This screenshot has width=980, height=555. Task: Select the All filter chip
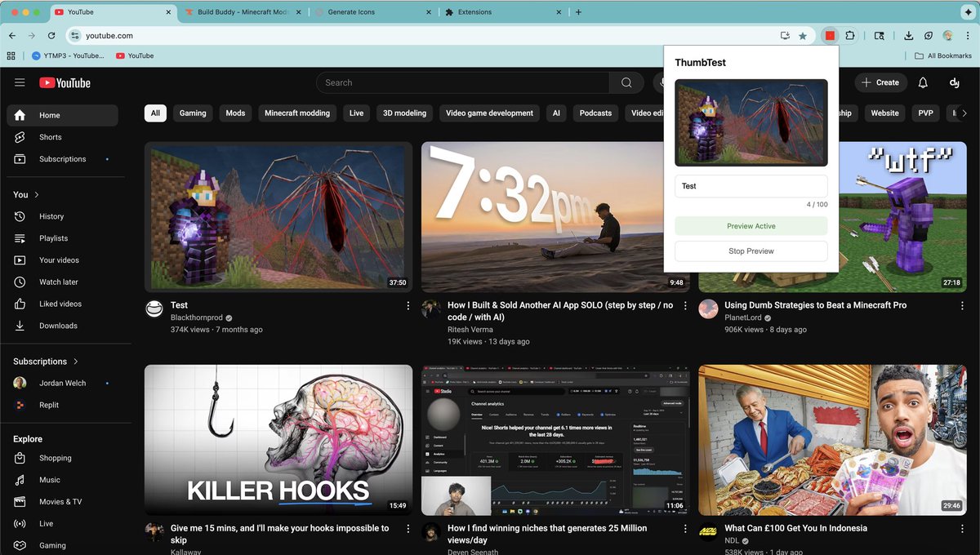point(155,113)
